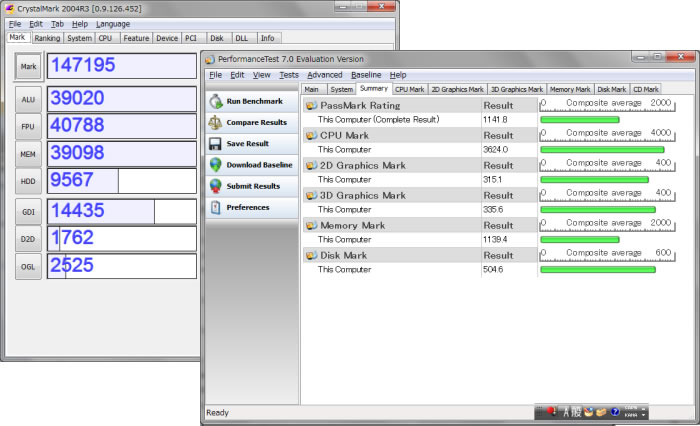Switch to CrystalMark Ranking tab
Image resolution: width=700 pixels, height=426 pixels.
tap(47, 38)
